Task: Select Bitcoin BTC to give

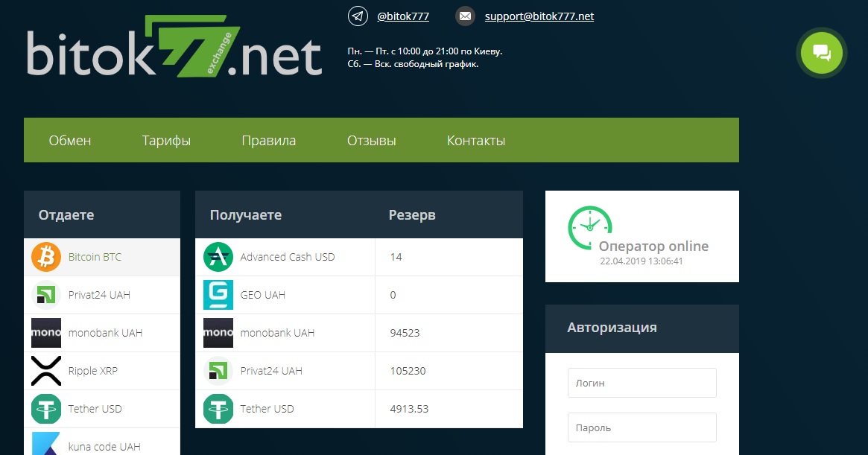Action: coord(102,257)
